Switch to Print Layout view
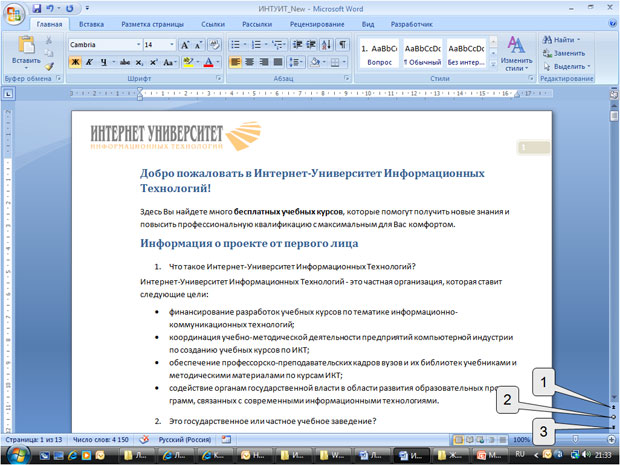620x465 pixels. [459, 439]
